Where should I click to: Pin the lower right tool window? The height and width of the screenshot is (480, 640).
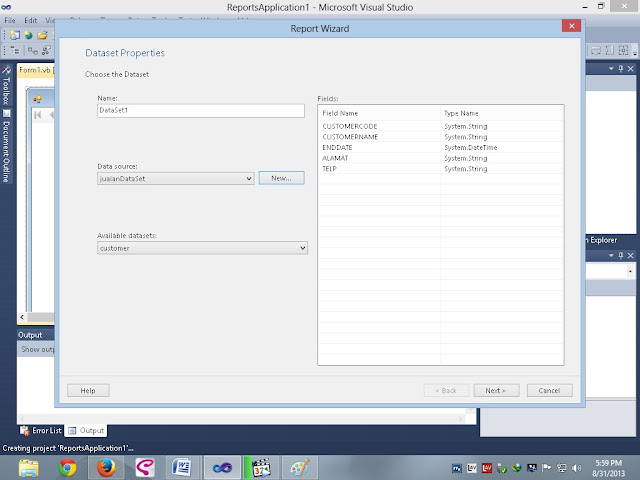pyautogui.click(x=621, y=255)
